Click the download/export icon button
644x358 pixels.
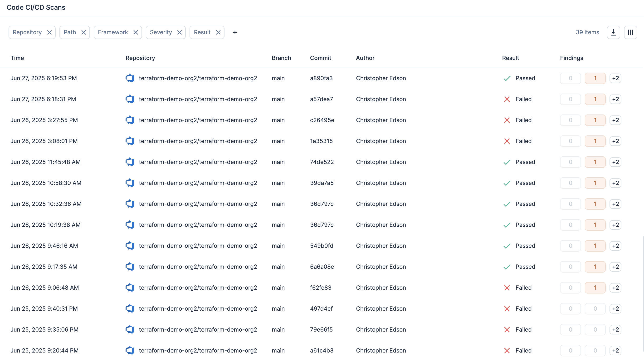[x=613, y=32]
